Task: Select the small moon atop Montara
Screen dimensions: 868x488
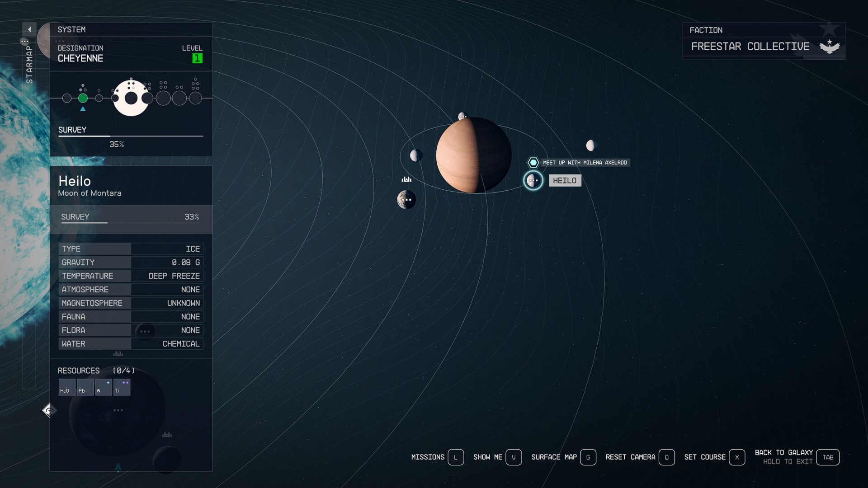Action: click(x=462, y=116)
